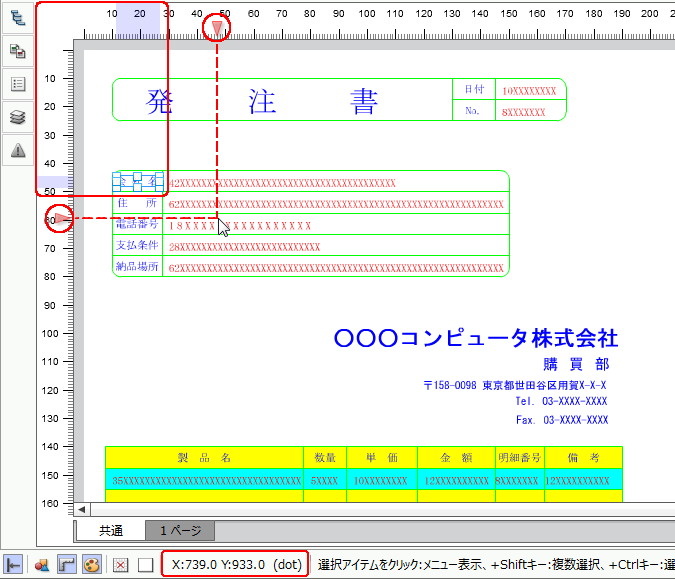This screenshot has width=675, height=579.
Task: Select the 製品名 table header
Action: pyautogui.click(x=204, y=458)
